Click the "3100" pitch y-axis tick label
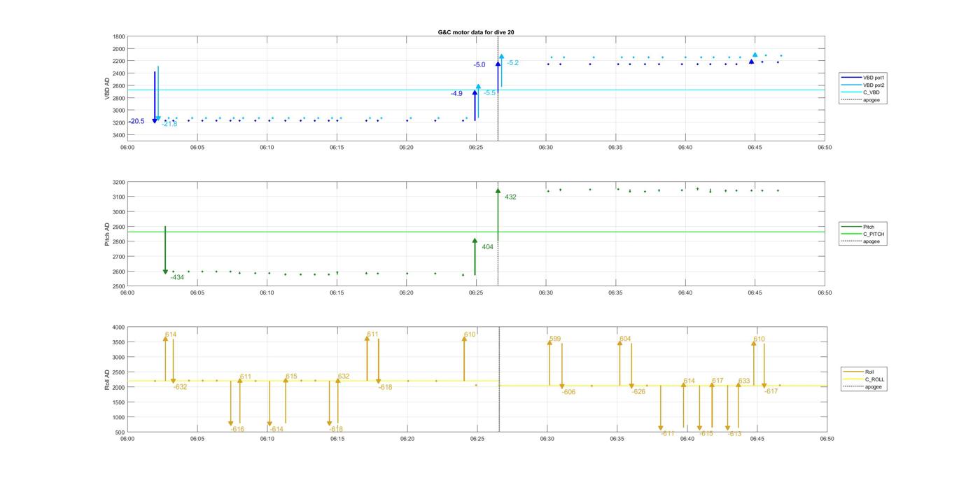The width and height of the screenshot is (980, 485). click(x=118, y=197)
